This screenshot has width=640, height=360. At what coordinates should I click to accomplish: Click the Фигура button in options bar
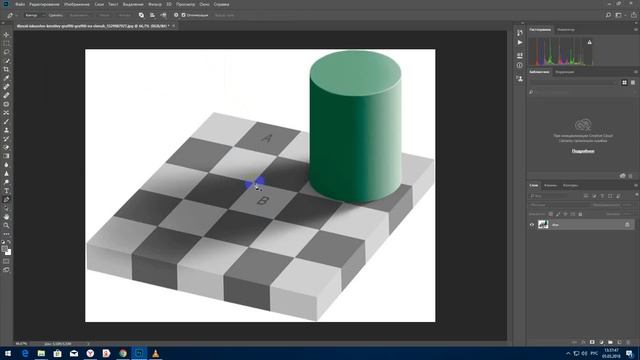tap(124, 15)
